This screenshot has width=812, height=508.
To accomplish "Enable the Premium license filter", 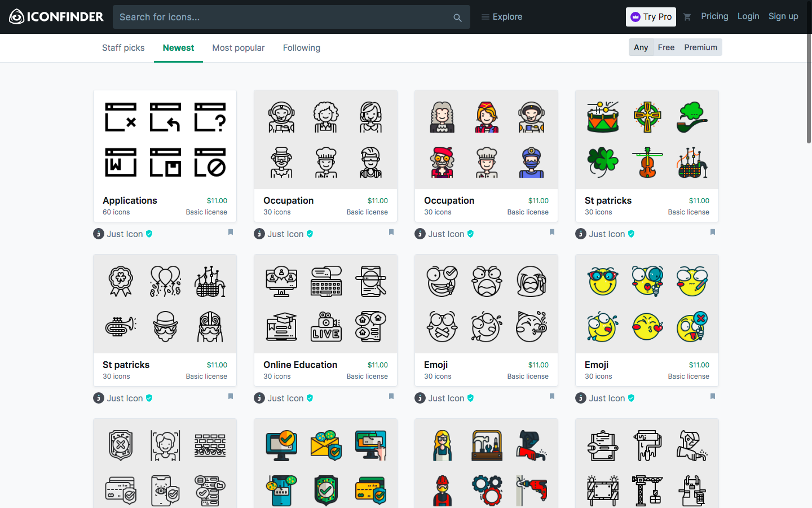I will tap(700, 47).
